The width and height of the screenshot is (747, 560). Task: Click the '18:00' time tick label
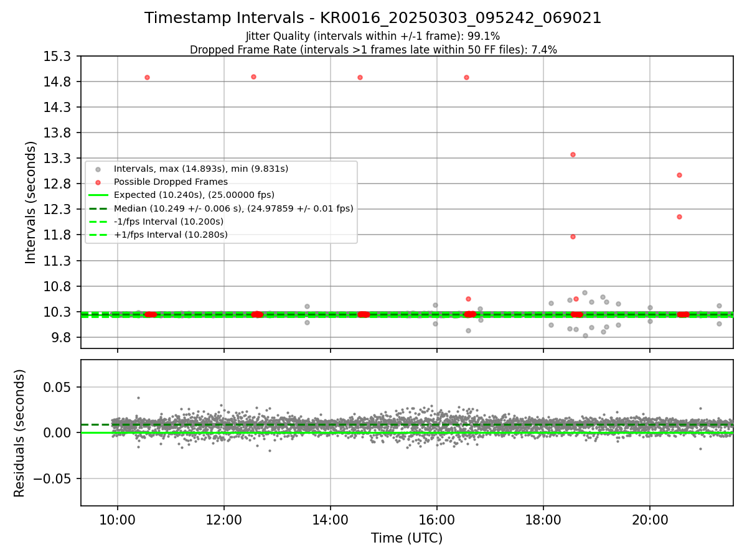pyautogui.click(x=543, y=520)
